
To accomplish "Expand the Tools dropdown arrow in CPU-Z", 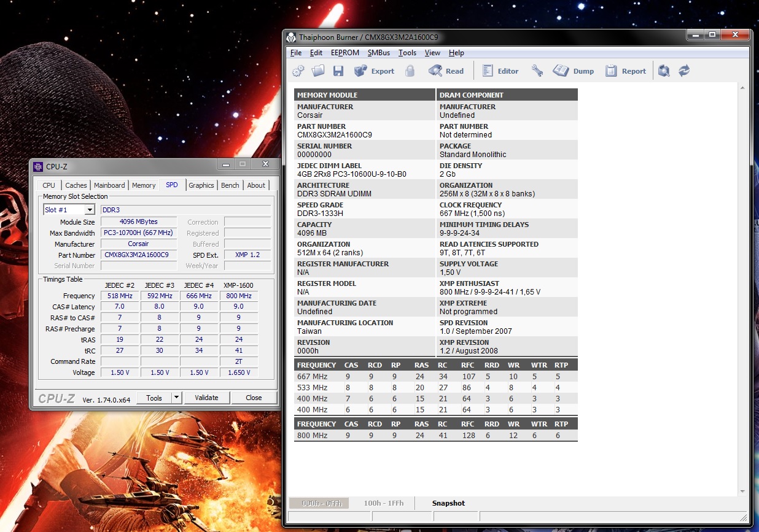I will pos(176,398).
